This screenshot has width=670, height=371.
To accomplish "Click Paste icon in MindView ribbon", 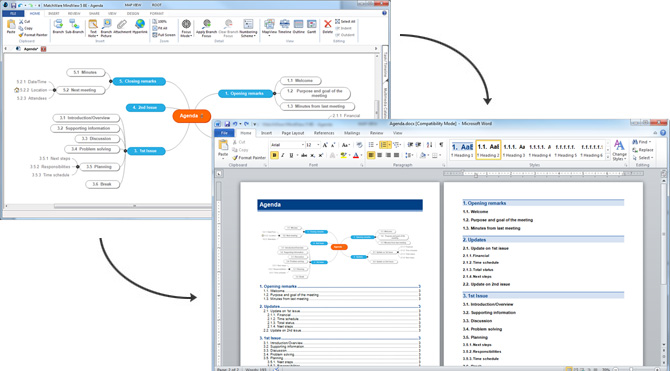I will click(11, 26).
